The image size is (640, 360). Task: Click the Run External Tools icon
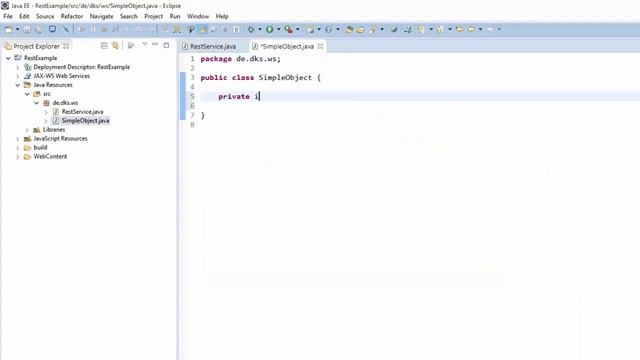pyautogui.click(x=289, y=29)
